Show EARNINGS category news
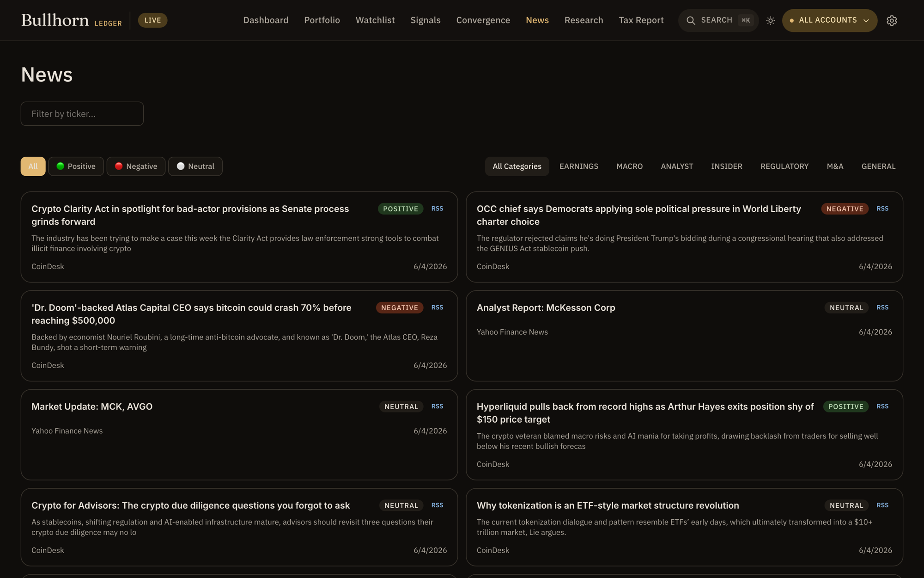Screen dimensions: 924x578 [x=579, y=166]
